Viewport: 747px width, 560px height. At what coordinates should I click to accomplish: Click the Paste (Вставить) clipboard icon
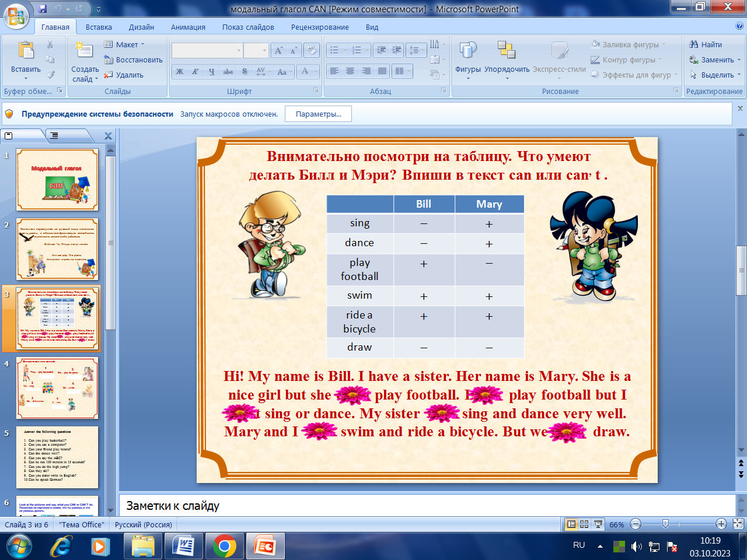pos(26,52)
